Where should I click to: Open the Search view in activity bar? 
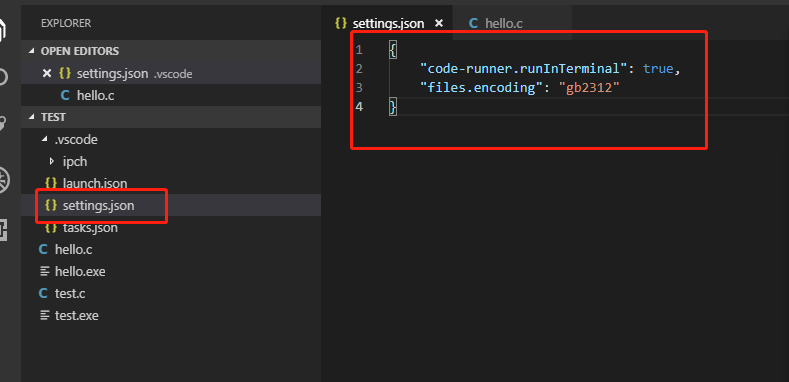click(x=4, y=77)
